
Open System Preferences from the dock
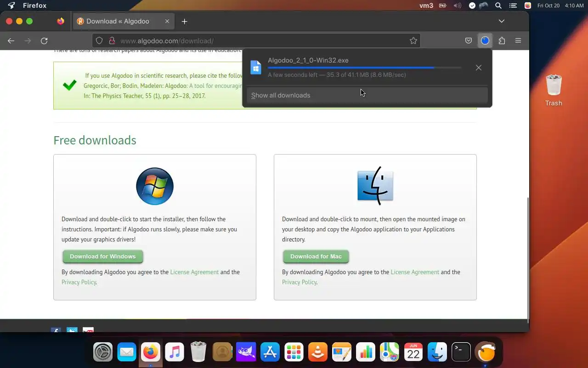point(103,353)
